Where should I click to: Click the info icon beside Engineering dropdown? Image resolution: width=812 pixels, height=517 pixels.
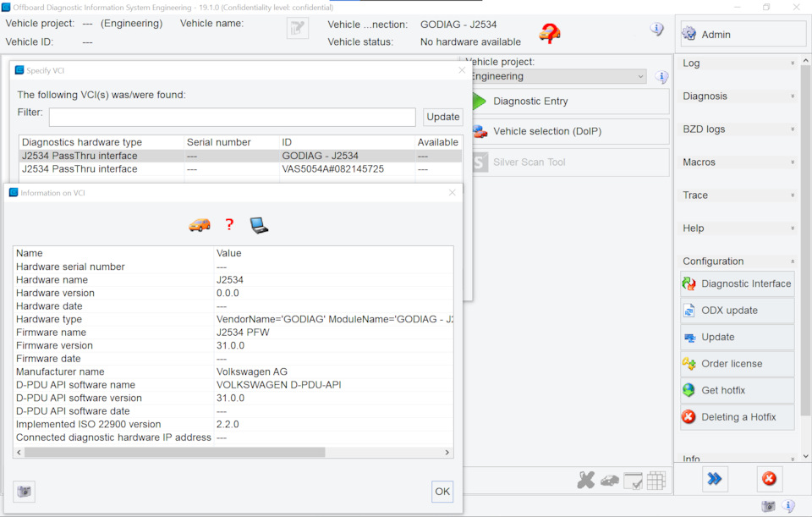click(661, 77)
